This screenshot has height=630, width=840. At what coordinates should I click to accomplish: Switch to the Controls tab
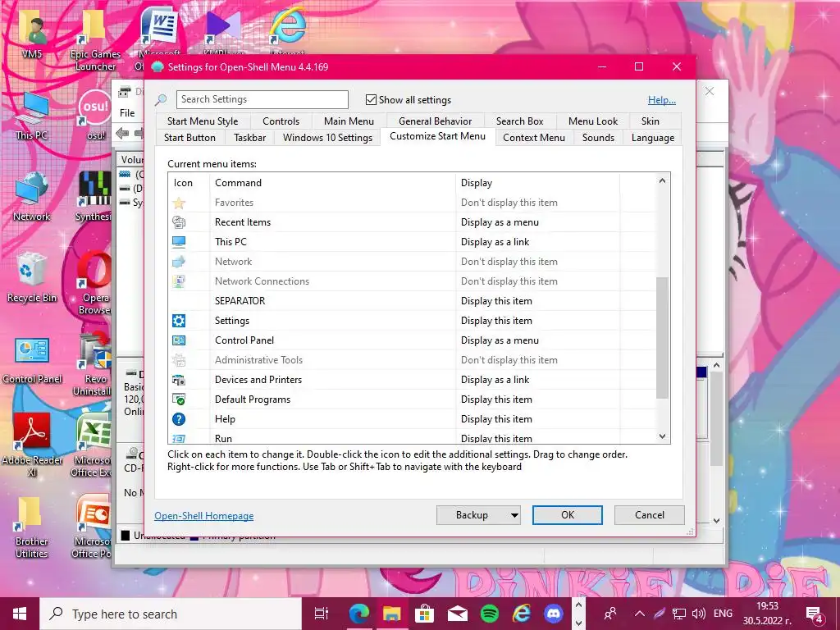pos(281,121)
